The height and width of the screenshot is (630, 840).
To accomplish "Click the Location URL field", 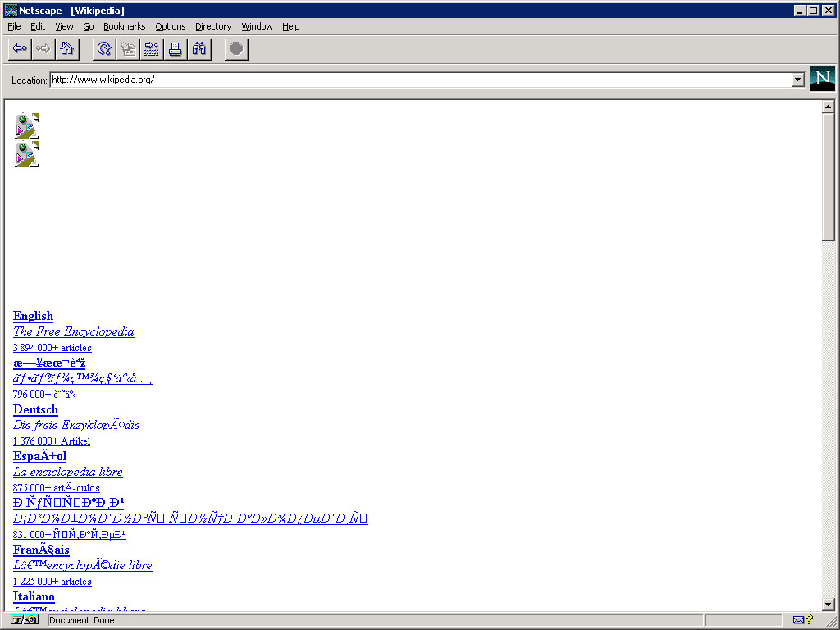I will click(421, 80).
